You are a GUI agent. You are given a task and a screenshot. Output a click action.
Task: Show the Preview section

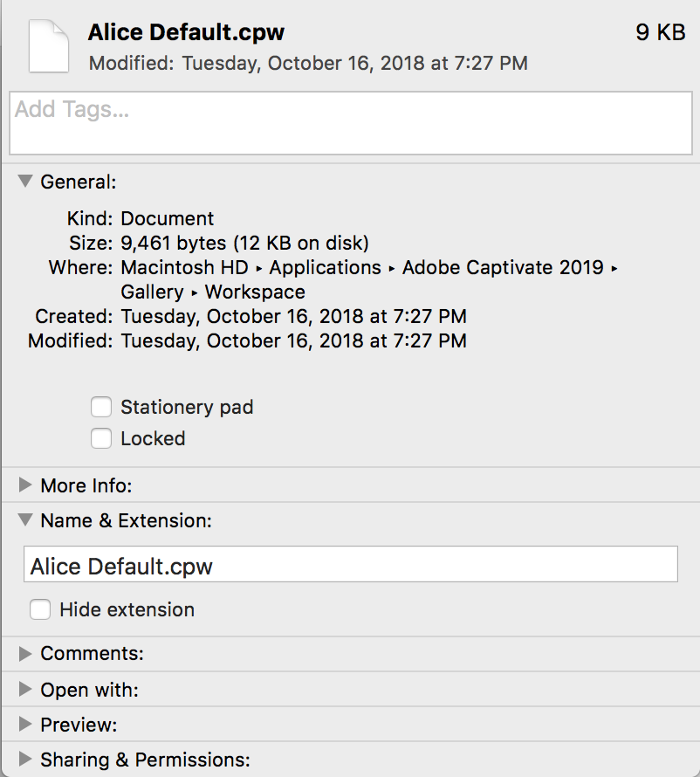(25, 725)
